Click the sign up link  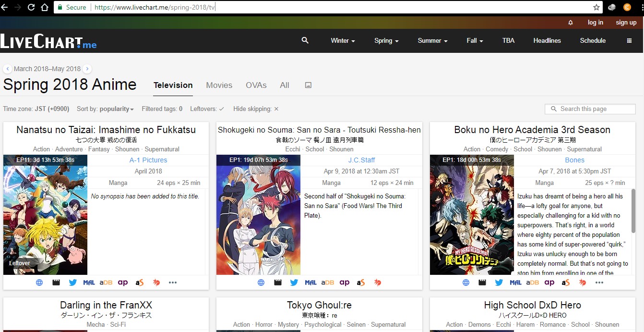tap(626, 23)
